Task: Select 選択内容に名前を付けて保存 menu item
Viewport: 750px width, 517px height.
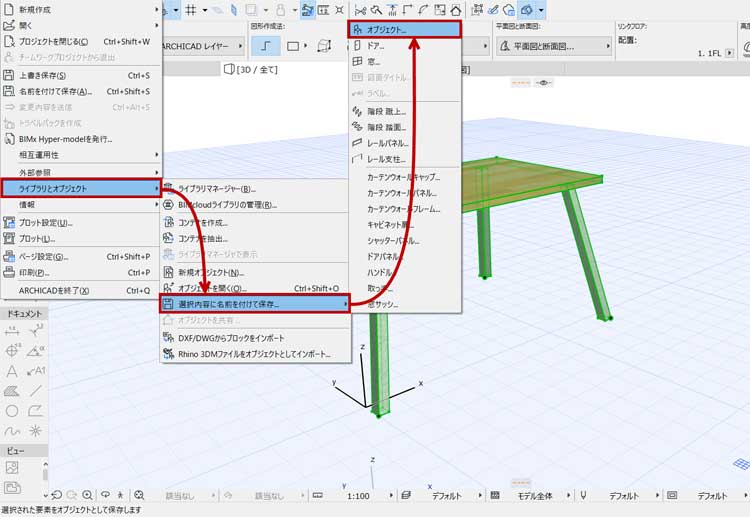Action: tap(254, 304)
